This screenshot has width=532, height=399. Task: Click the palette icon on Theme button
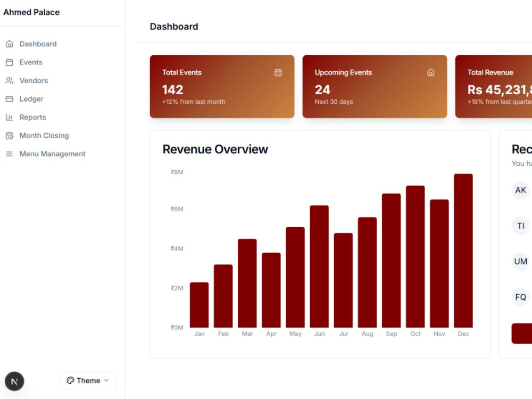[x=70, y=380]
